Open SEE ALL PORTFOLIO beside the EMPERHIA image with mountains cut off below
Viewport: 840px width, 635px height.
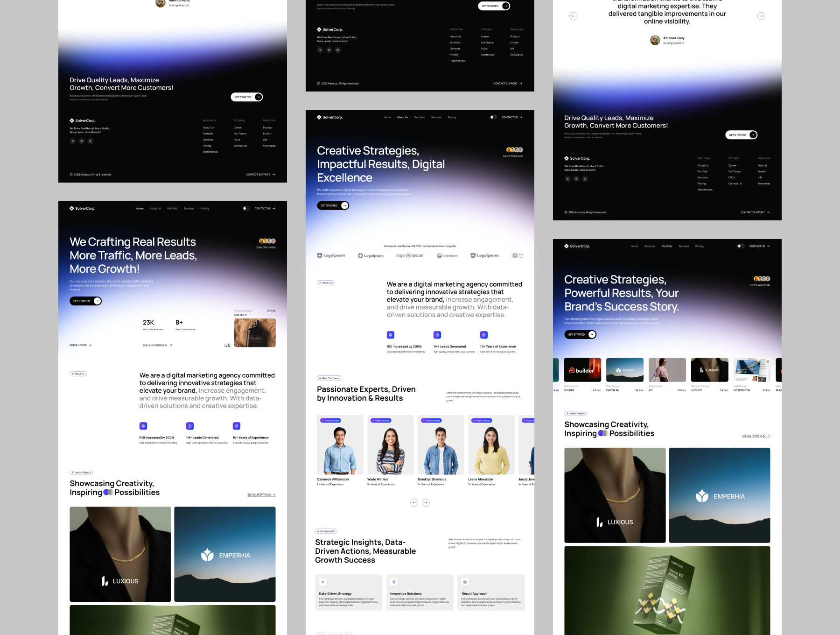click(261, 495)
